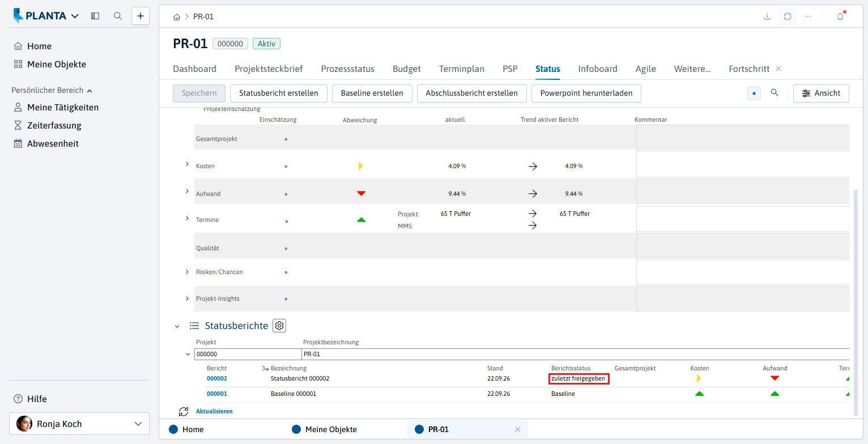Click the green Abweichung indicator in the Termine row
Screen dimensions: 868x444
click(x=361, y=220)
